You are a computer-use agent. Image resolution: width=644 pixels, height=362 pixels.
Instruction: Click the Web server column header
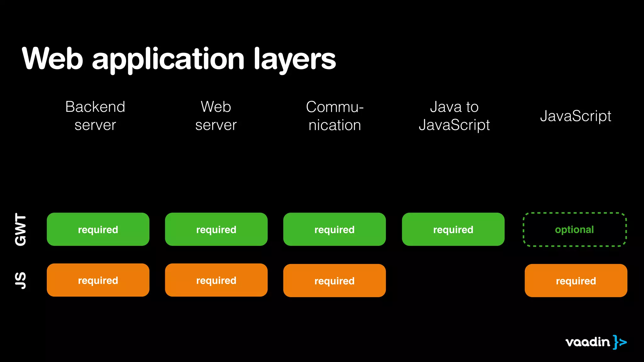(216, 116)
